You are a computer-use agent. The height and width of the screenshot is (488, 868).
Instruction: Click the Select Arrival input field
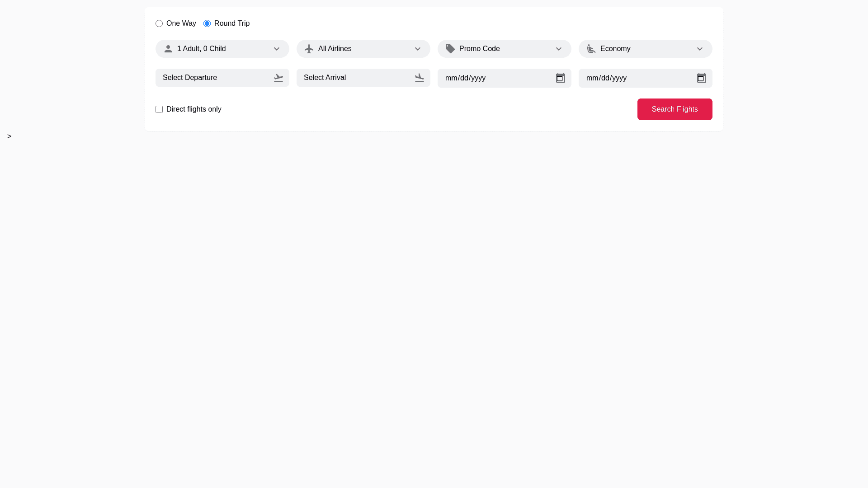(x=354, y=78)
